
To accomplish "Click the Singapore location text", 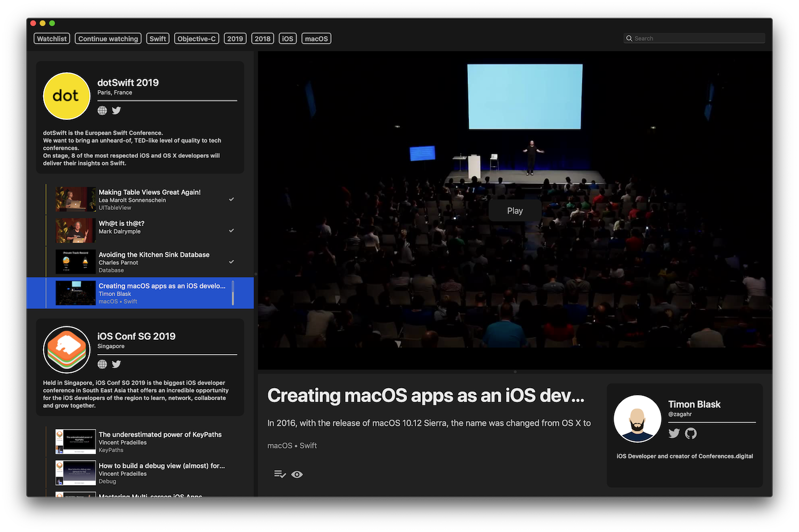I will click(111, 346).
